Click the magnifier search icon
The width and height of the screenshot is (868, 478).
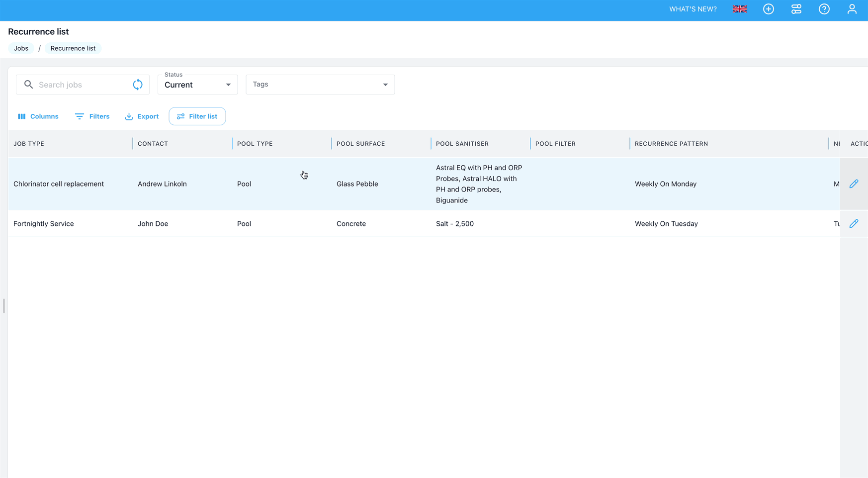pyautogui.click(x=28, y=85)
